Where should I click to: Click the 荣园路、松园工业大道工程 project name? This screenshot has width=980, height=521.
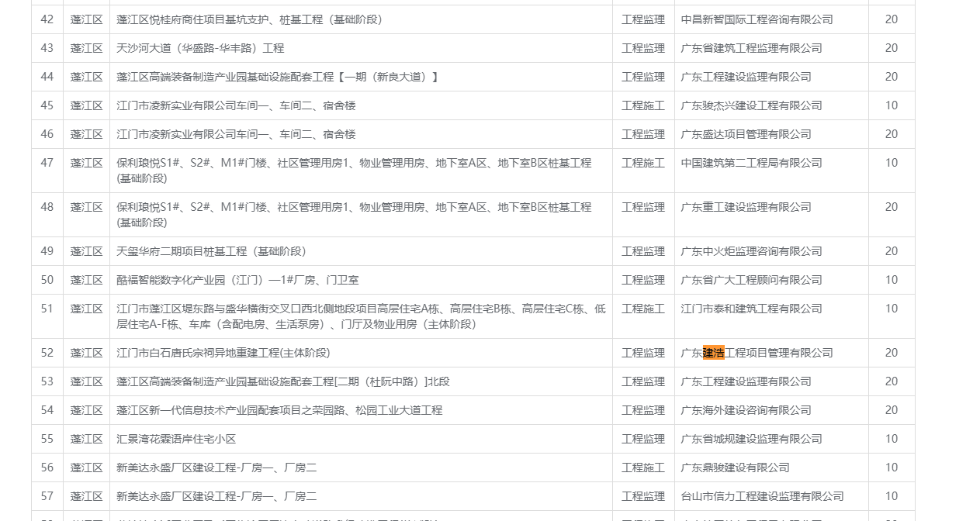pos(279,410)
